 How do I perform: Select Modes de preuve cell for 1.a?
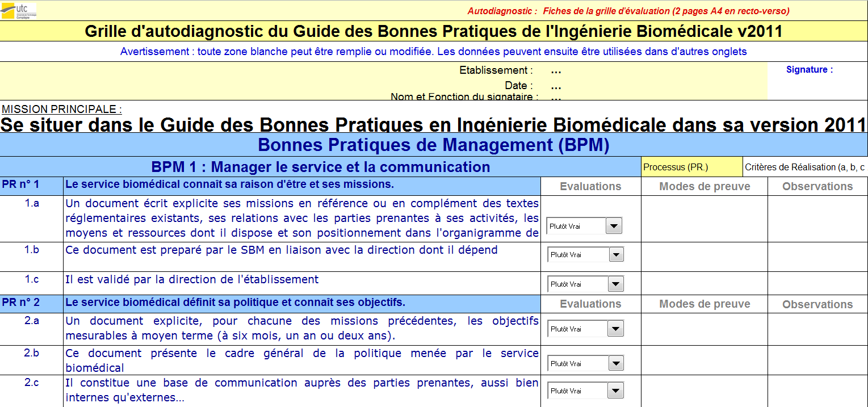pos(704,219)
